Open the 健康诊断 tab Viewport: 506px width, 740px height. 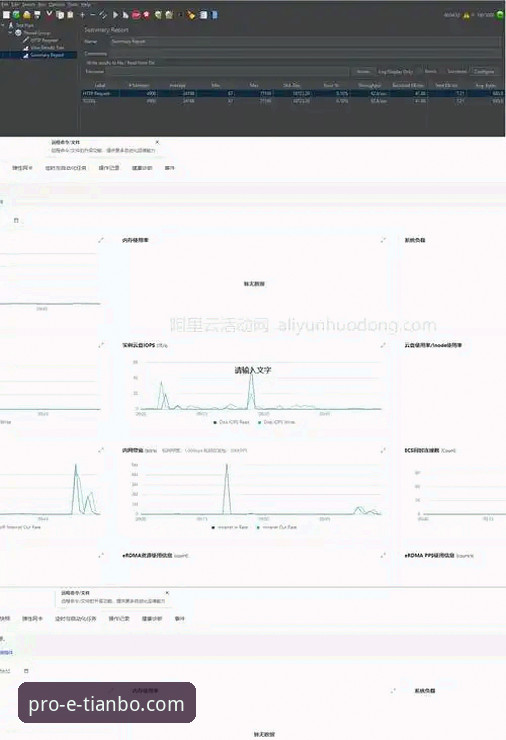(x=142, y=168)
